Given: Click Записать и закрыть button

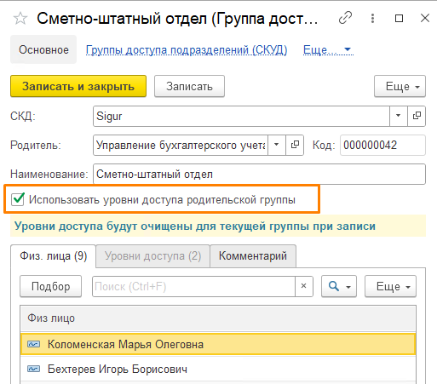Looking at the screenshot, I should point(78,86).
